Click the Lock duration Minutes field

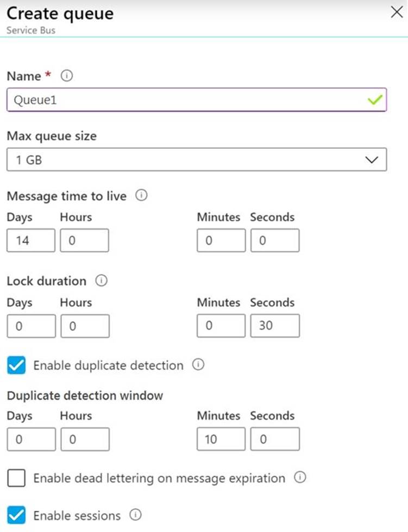coord(221,326)
